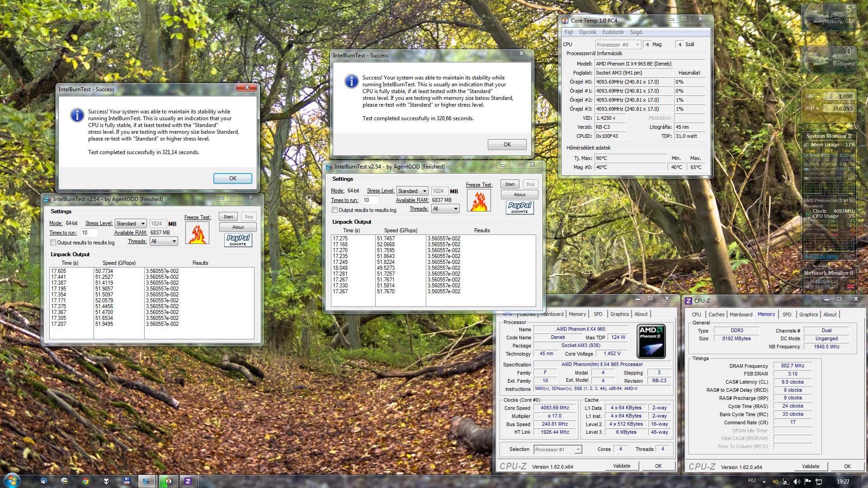This screenshot has height=488, width=868.
Task: Open the Action Center flag tray icon
Action: point(807,482)
